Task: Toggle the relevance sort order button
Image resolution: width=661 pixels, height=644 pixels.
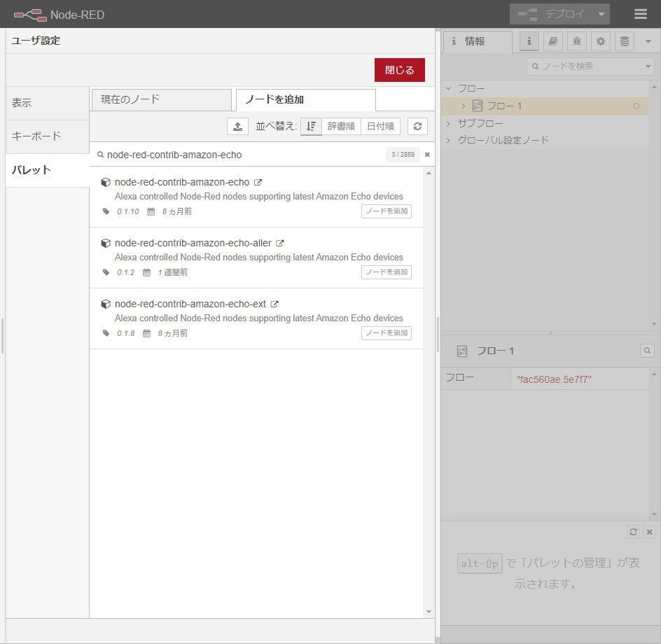Action: click(311, 127)
